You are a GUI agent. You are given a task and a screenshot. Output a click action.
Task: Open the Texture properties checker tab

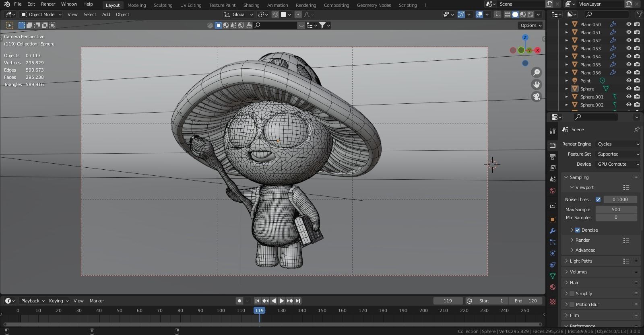click(553, 302)
